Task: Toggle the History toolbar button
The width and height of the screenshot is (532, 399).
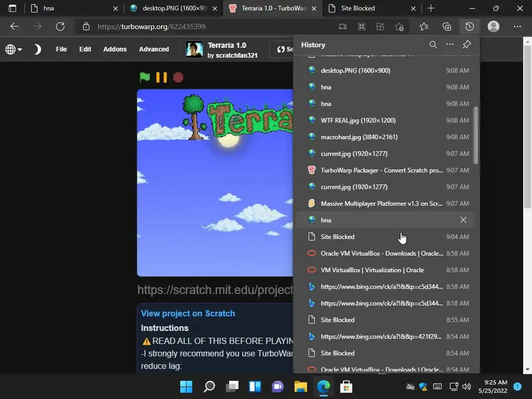Action: [470, 26]
